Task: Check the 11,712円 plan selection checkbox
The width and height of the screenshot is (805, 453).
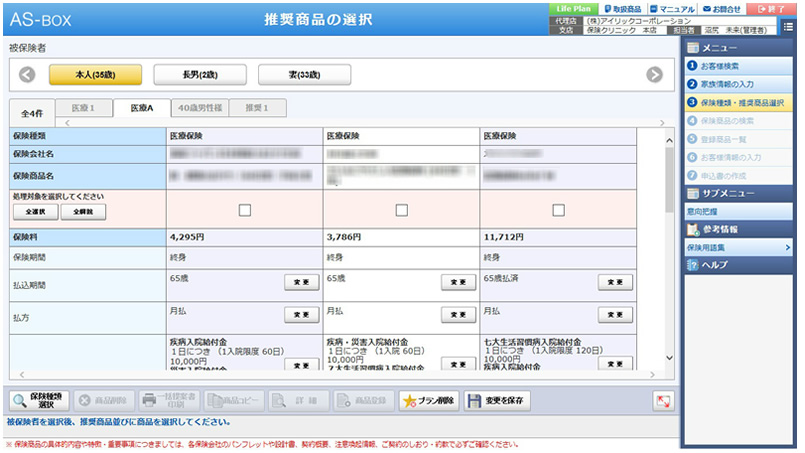Action: point(558,210)
